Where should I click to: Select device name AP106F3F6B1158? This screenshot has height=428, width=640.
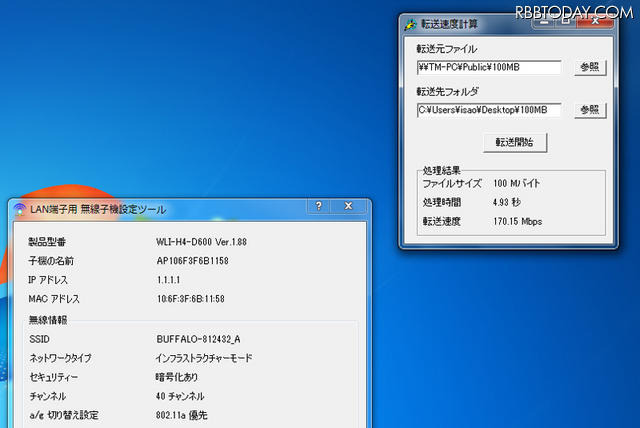click(x=193, y=261)
